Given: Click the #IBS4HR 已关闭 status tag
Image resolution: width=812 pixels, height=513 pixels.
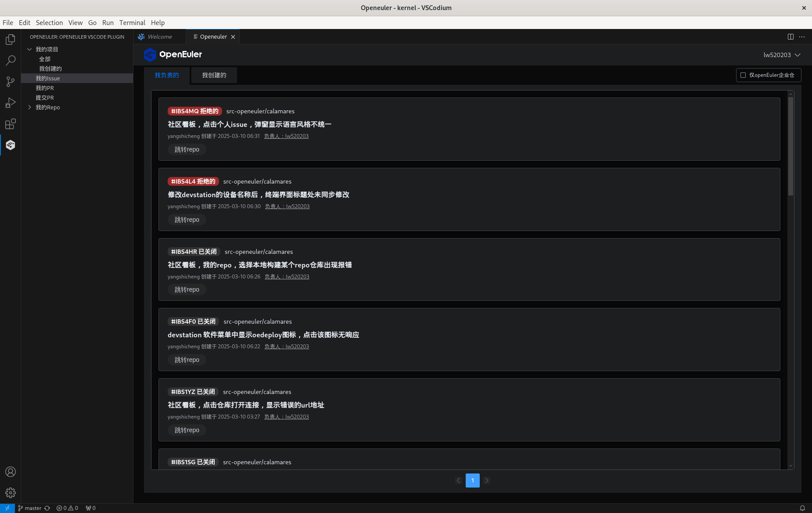Looking at the screenshot, I should (194, 252).
